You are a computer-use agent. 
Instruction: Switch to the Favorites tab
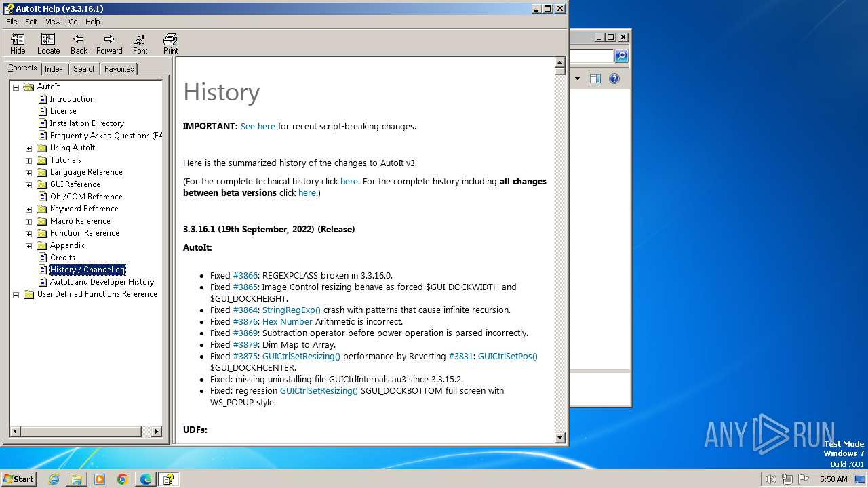point(119,69)
